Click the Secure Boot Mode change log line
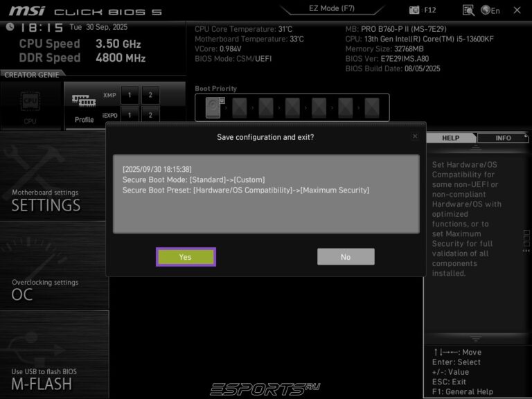 (x=193, y=180)
